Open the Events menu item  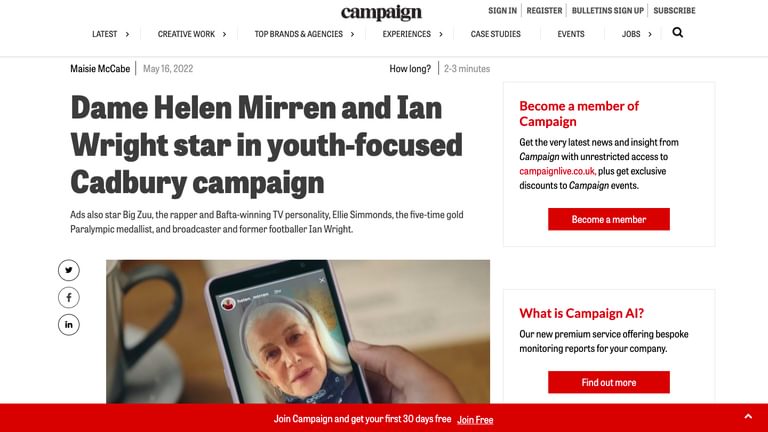point(571,34)
